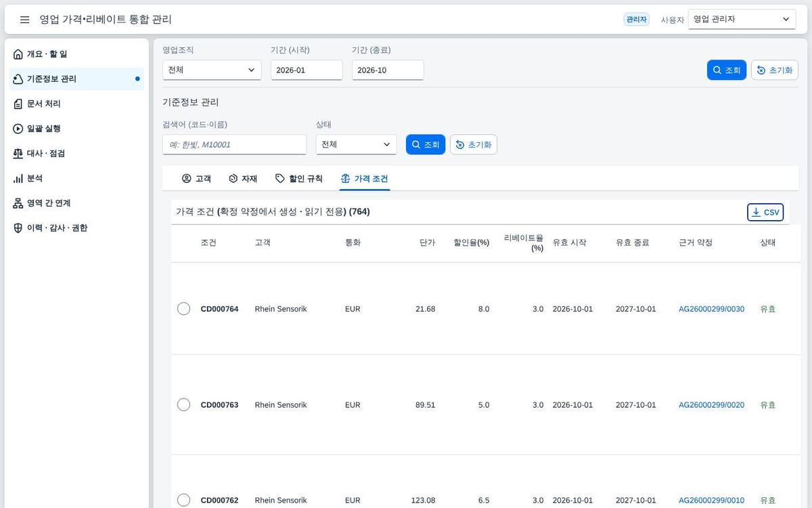Click the 근거 약정 column header
Viewport: 812px width, 508px height.
point(696,242)
